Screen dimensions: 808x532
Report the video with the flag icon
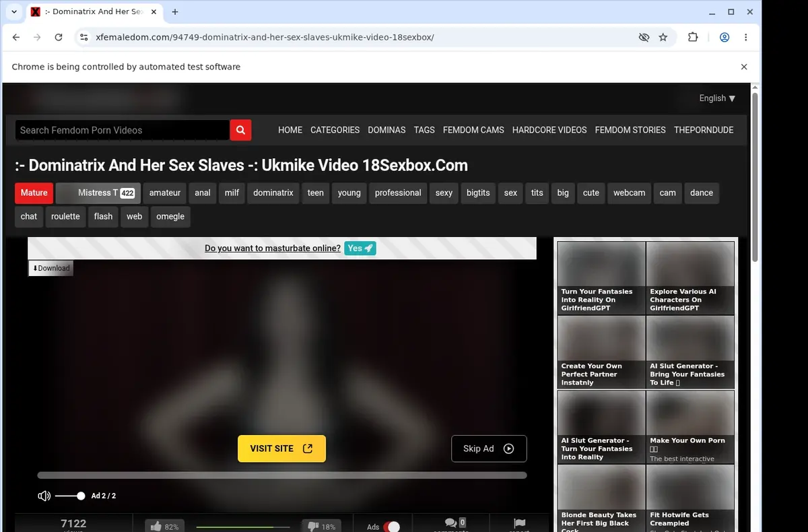(x=519, y=523)
